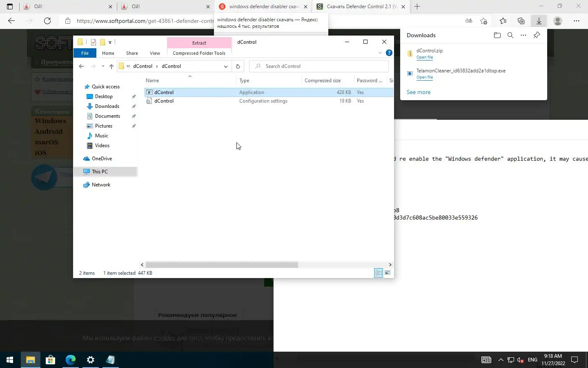
Task: Open Desktop in Quick access
Action: [104, 96]
